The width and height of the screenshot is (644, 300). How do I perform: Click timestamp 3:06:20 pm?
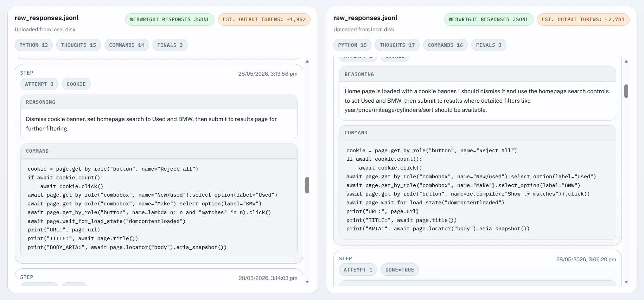586,260
